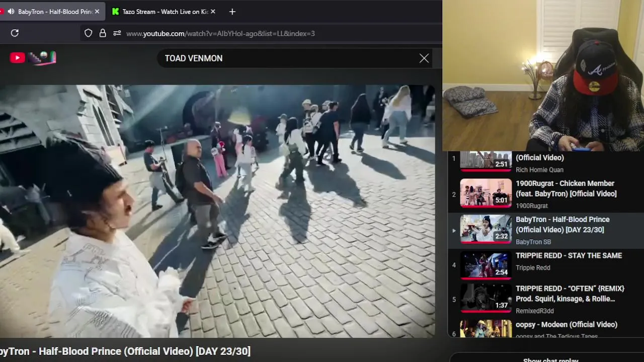Open site permissions icon beside the padlock
The width and height of the screenshot is (644, 362).
pyautogui.click(x=117, y=33)
